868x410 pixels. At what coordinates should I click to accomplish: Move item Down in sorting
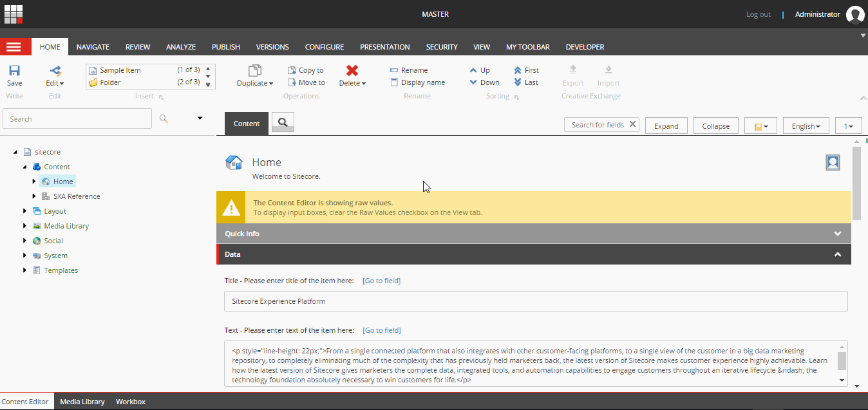coord(484,82)
